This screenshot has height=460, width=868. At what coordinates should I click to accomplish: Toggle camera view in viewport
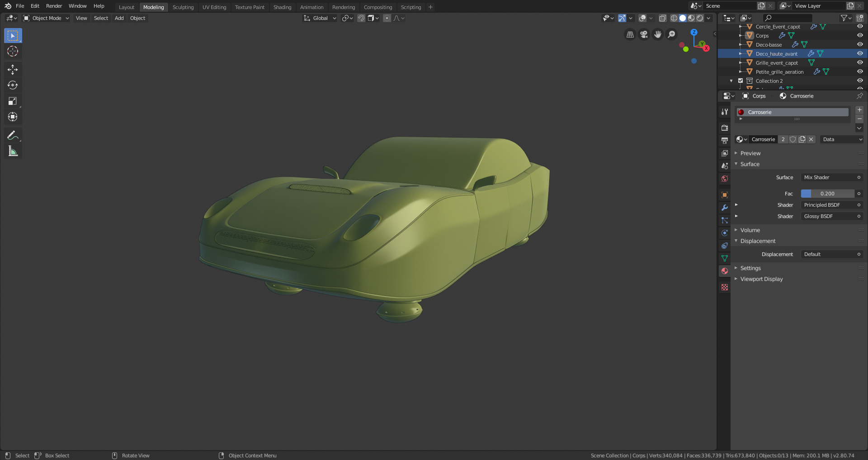(x=644, y=34)
